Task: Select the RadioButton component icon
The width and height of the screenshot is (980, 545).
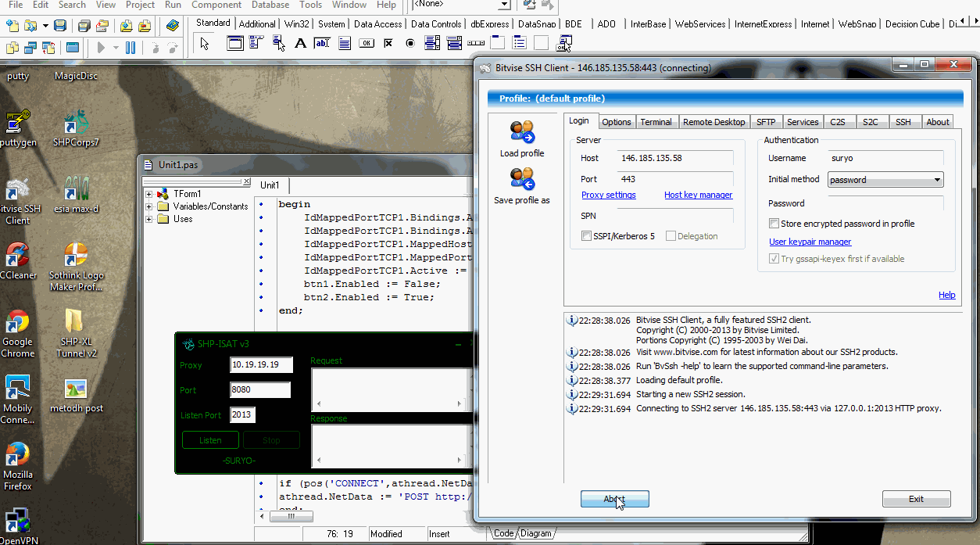Action: [410, 43]
